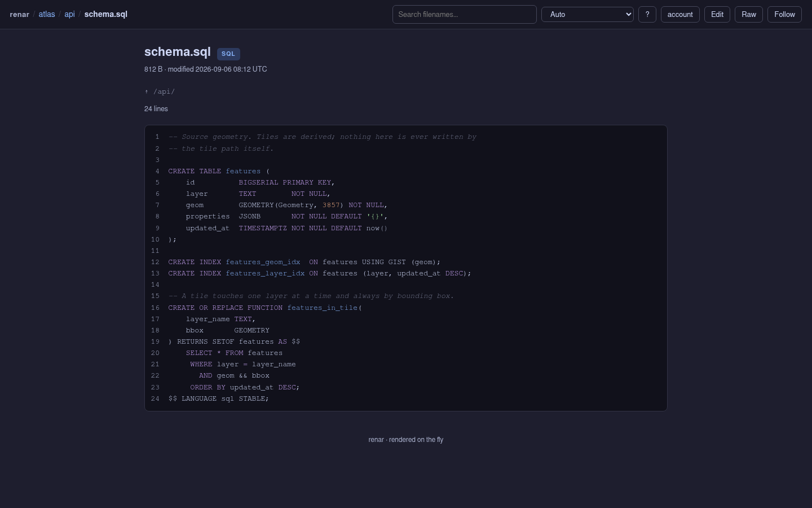Click the '$$ LANGUAGE sql STABLE;' line
The height and width of the screenshot is (508, 812).
point(219,398)
